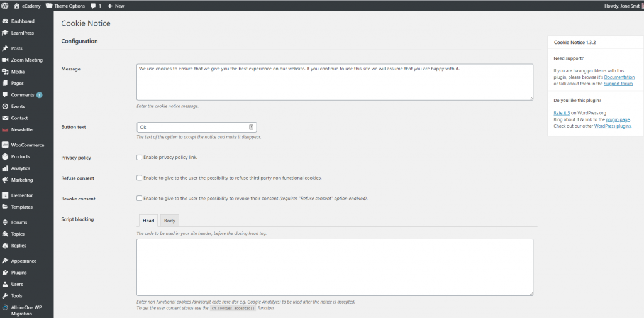Click the WordPress logo icon
This screenshot has width=644, height=318.
pyautogui.click(x=5, y=6)
